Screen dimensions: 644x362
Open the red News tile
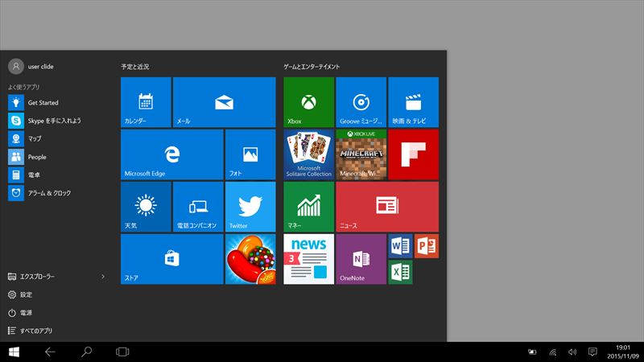(x=387, y=207)
